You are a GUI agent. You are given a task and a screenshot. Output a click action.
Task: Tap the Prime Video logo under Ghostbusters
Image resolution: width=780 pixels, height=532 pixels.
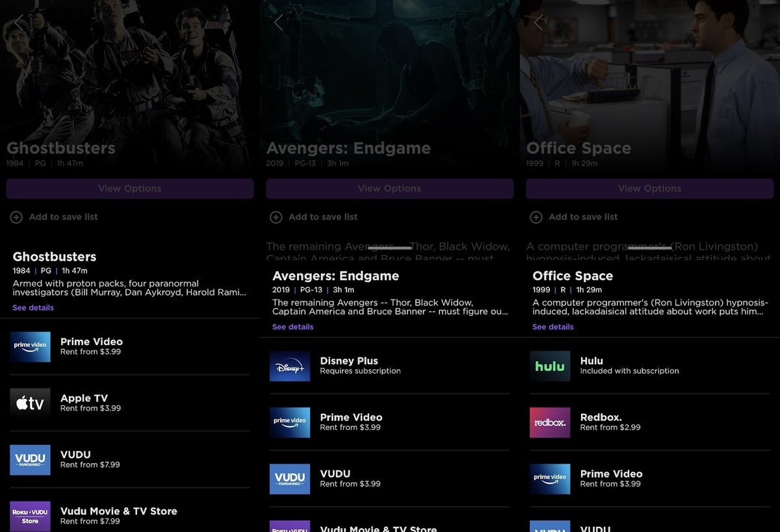[x=30, y=347]
